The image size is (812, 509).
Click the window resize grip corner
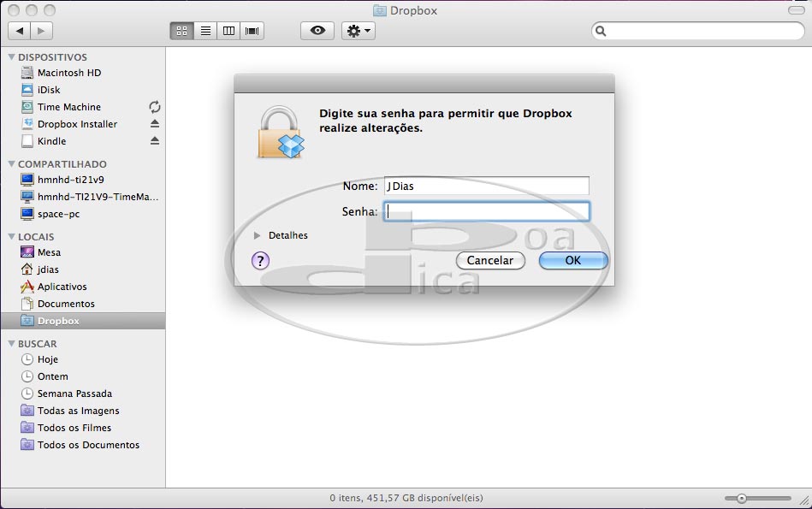(804, 500)
